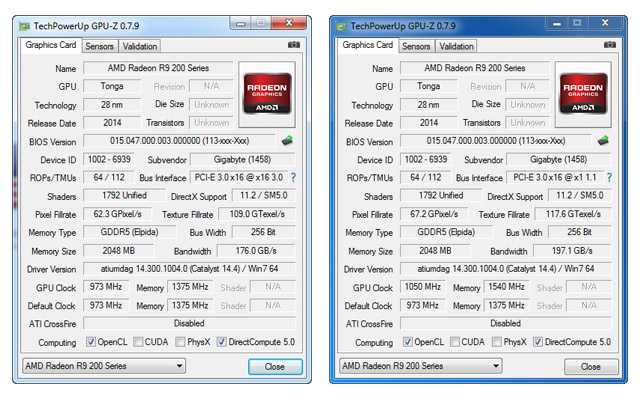Toggle DirectCompute 5.0 checkbox in right window
This screenshot has height=400, width=640.
(x=538, y=342)
